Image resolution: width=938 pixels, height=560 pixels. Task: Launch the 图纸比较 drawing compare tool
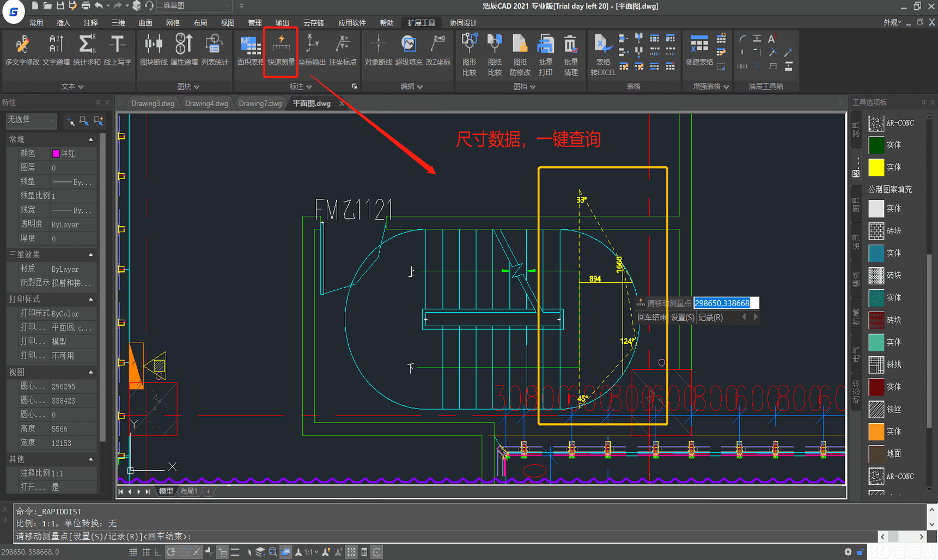(495, 54)
